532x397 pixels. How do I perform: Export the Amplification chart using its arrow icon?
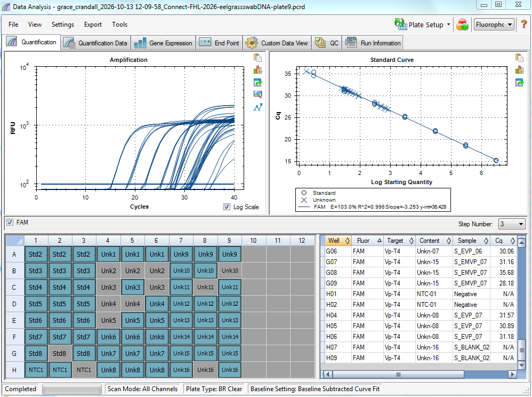coord(257,83)
